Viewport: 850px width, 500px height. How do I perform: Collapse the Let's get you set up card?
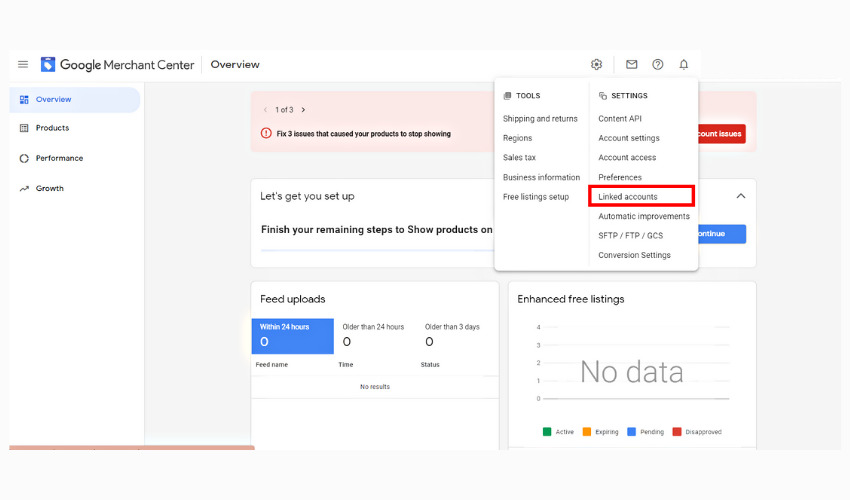pos(740,196)
